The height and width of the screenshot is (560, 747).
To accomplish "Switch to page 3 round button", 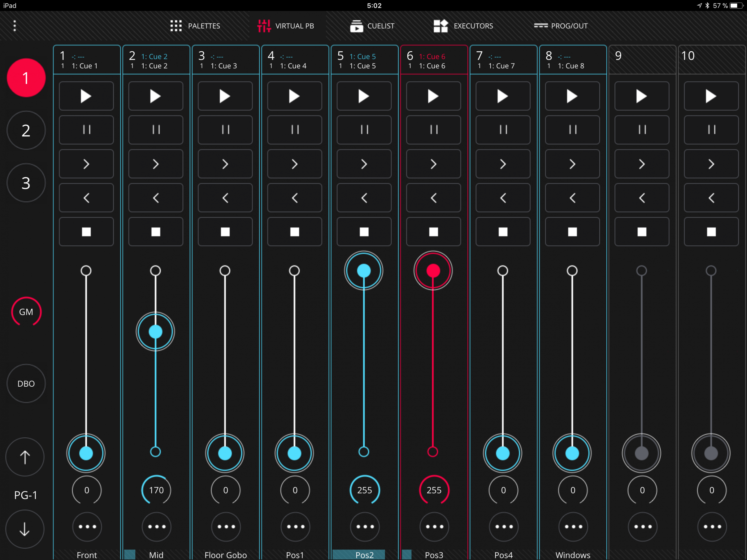I will coord(26,183).
